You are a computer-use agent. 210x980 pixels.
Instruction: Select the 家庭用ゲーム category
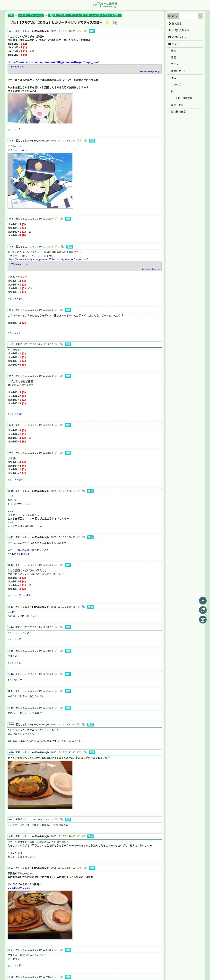click(185, 71)
